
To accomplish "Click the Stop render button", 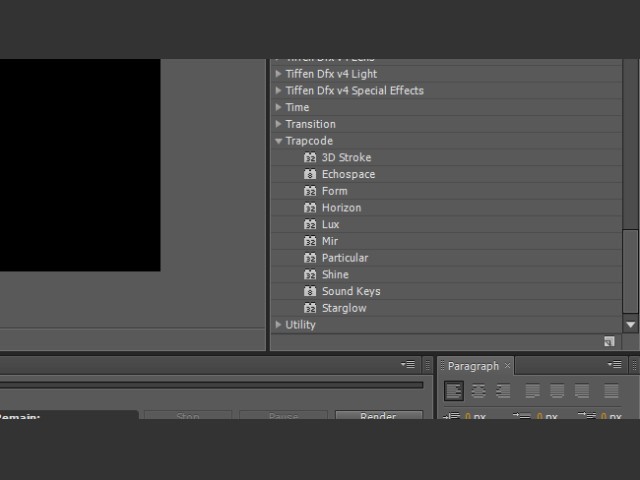I will [188, 415].
